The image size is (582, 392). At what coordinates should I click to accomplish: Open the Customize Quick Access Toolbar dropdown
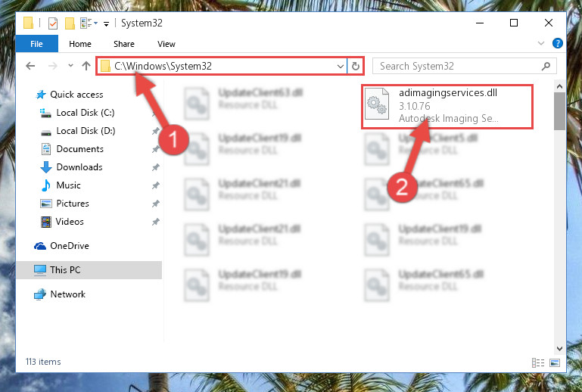coord(106,24)
